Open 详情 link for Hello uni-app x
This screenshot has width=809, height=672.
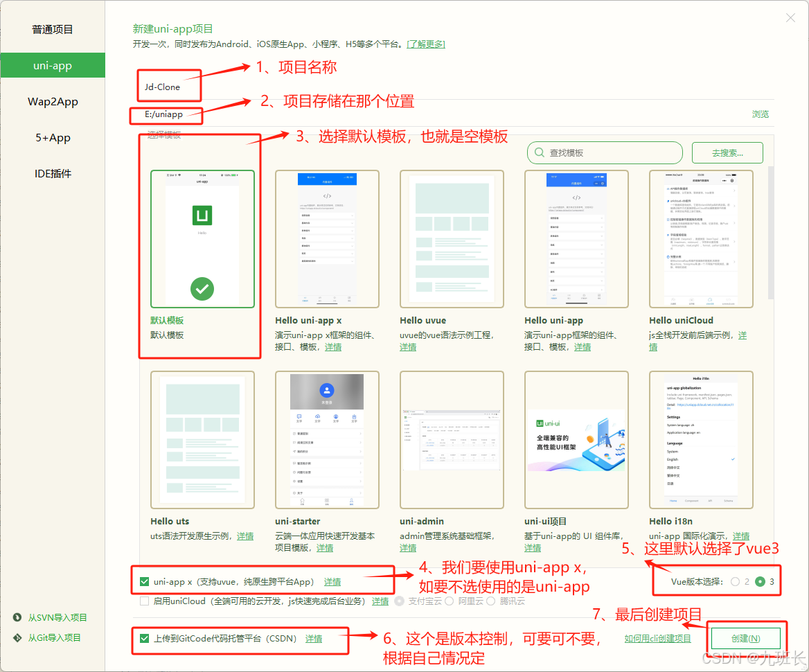tap(332, 347)
